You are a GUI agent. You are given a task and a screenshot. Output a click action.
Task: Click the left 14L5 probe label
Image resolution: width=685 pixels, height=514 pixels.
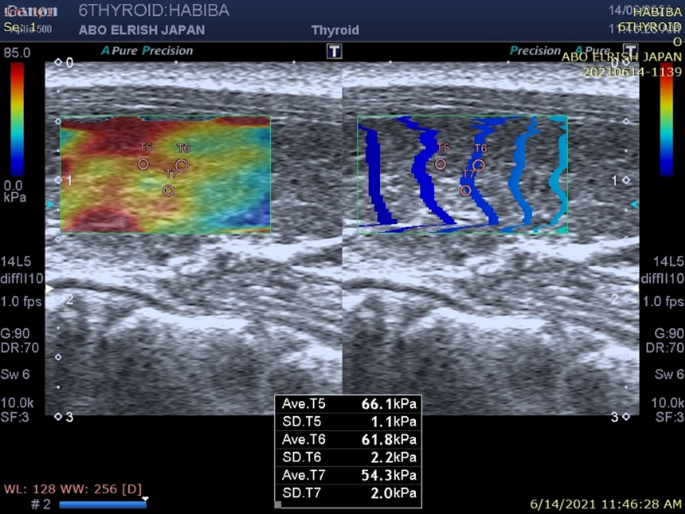coord(16,262)
